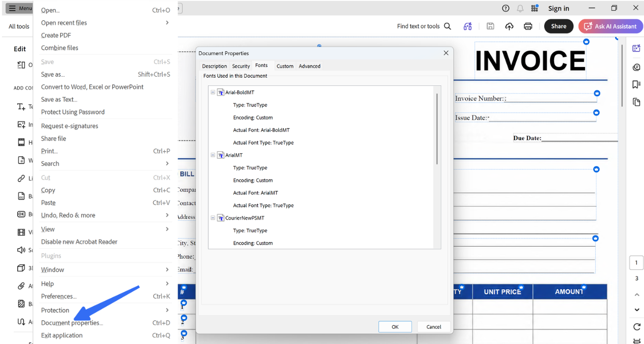Expand Undo, Redo & more submenu
Screen dimensions: 644x344
tap(105, 215)
